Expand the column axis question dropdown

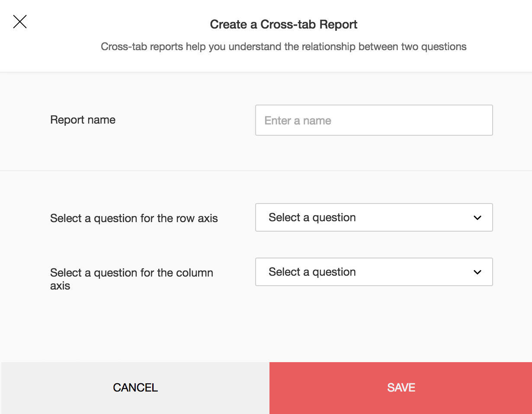[x=374, y=272]
